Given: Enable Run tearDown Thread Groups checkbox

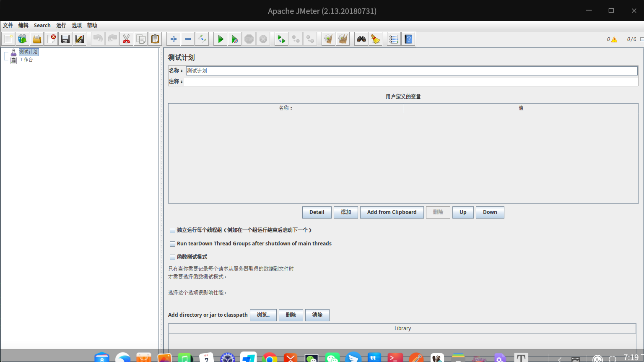Looking at the screenshot, I should (172, 244).
